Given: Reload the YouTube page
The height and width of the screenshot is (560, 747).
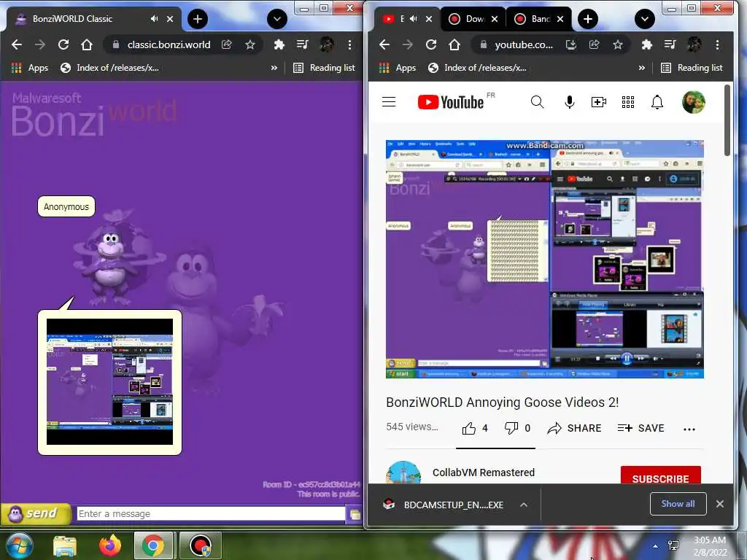Looking at the screenshot, I should point(431,44).
